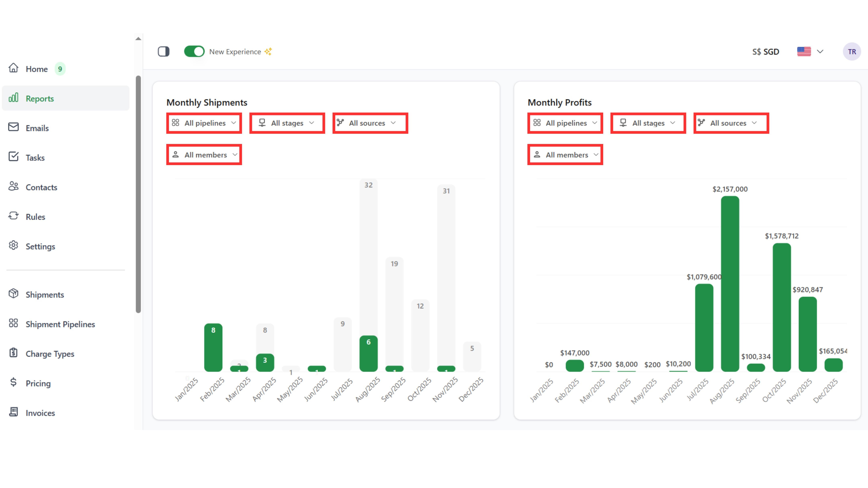
Task: Click the Rules refresh-arrows icon
Action: pos(13,216)
